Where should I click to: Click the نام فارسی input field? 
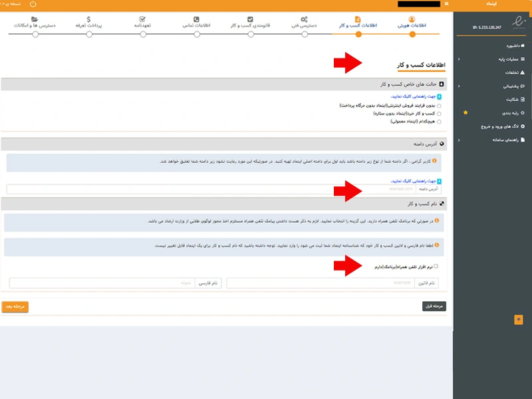click(102, 283)
